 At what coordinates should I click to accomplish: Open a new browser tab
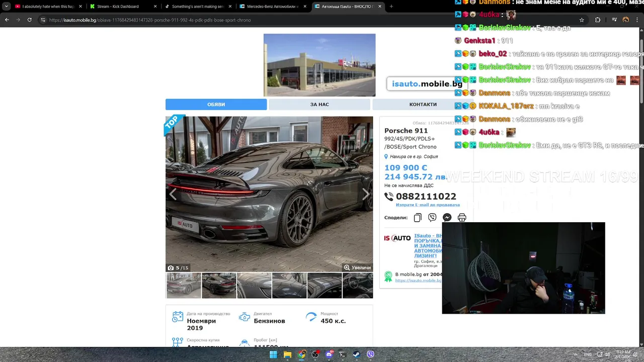pos(391,7)
